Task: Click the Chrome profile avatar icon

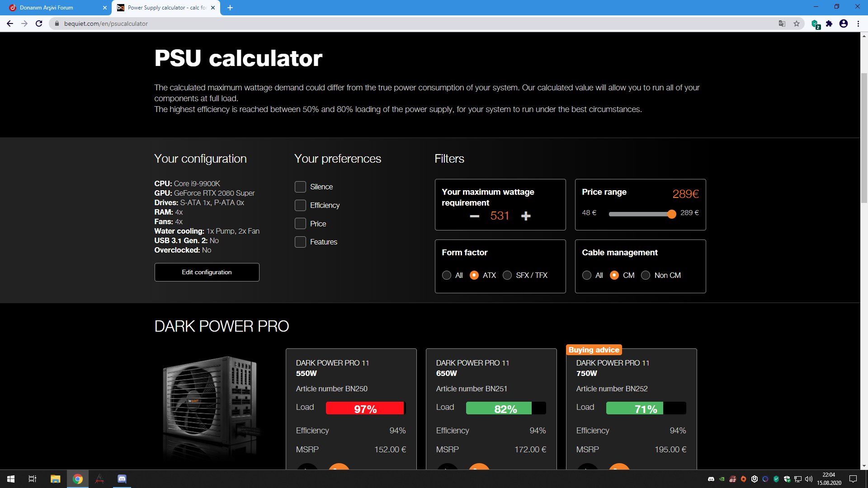Action: click(844, 23)
